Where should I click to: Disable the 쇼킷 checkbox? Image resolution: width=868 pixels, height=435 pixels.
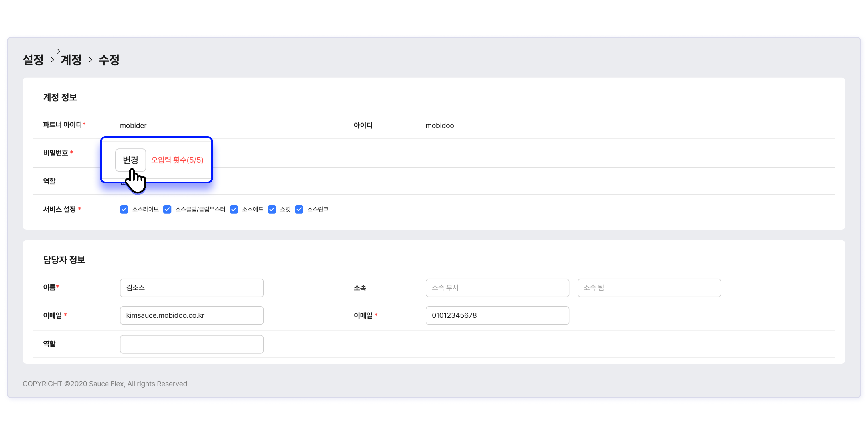click(272, 209)
